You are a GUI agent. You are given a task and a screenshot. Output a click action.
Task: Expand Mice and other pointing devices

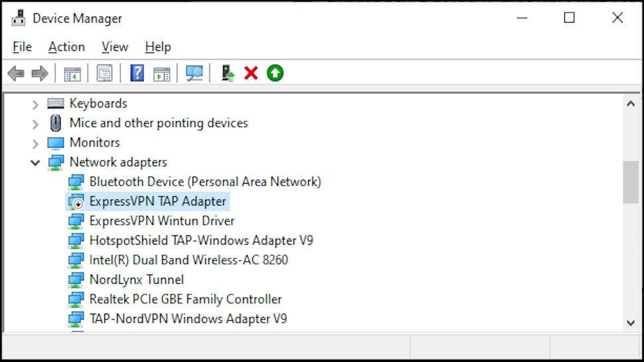(35, 124)
